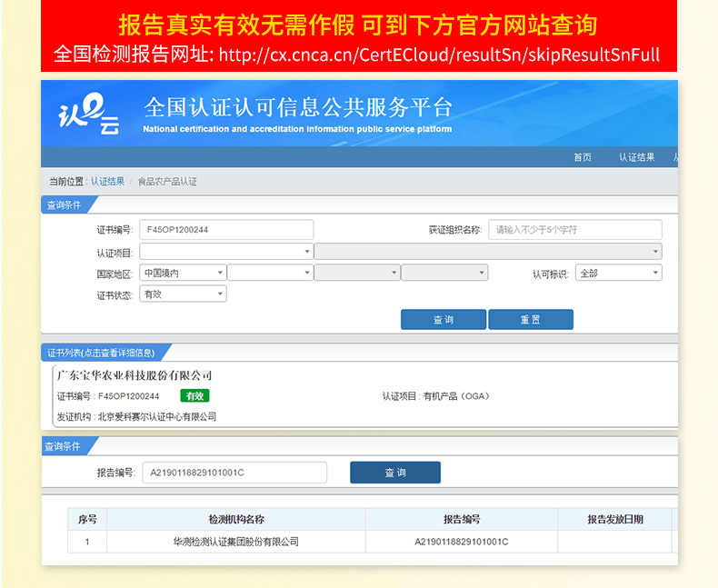This screenshot has height=588, width=718.
Task: Click 证书编号 F45OP1200244 in result list
Action: click(x=108, y=396)
